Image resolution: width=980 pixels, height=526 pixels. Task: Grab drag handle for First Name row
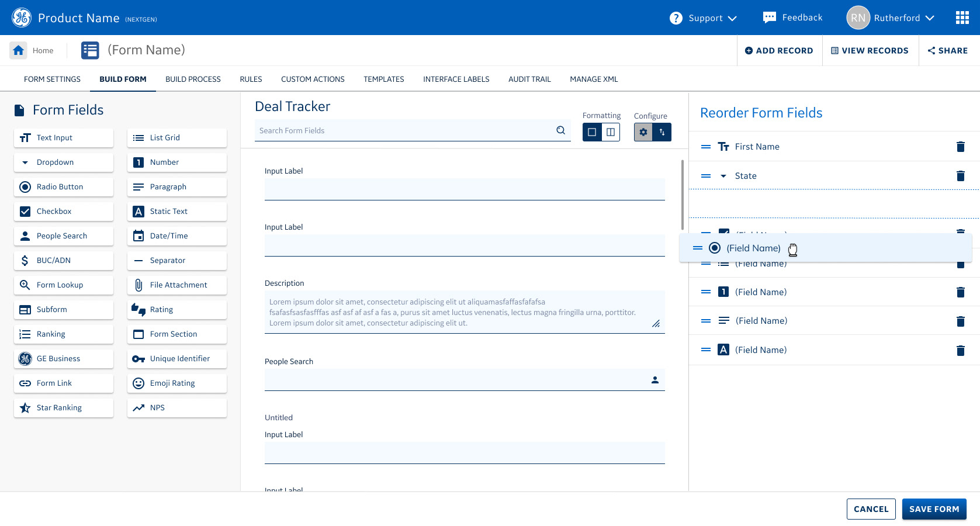(x=706, y=147)
